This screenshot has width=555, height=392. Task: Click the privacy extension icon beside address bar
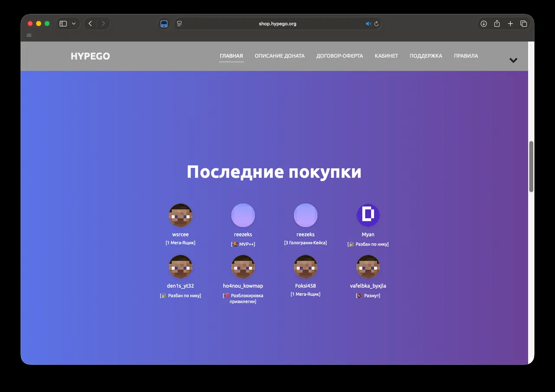tap(164, 24)
